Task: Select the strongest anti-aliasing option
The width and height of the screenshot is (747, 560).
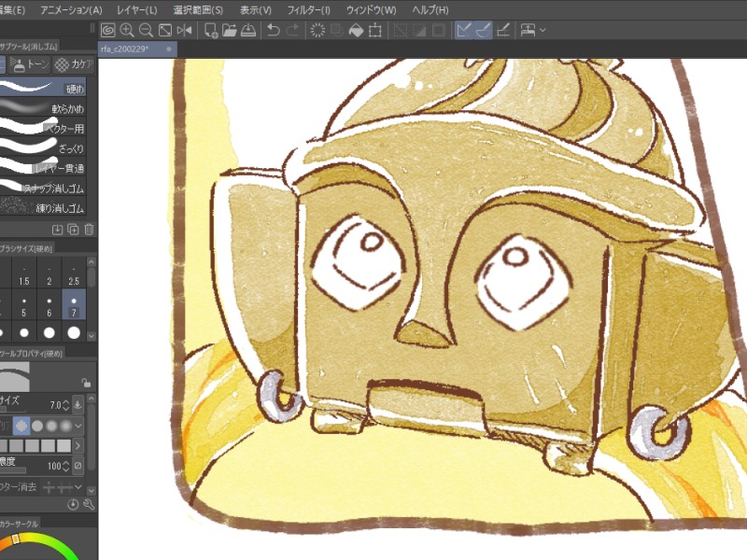Action: click(65, 426)
